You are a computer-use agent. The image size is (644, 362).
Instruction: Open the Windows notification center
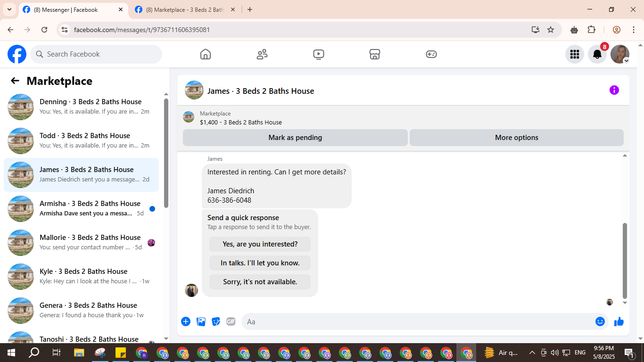pyautogui.click(x=629, y=353)
